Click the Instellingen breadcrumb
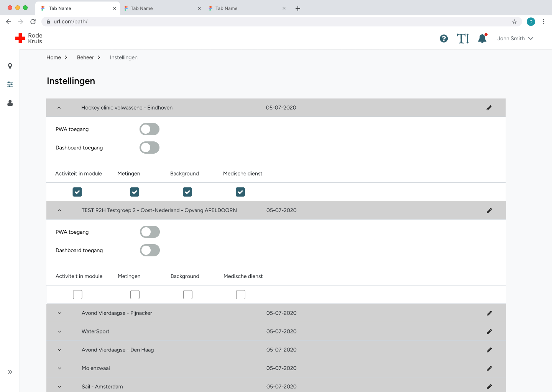Viewport: 552px width, 392px height. click(x=124, y=57)
